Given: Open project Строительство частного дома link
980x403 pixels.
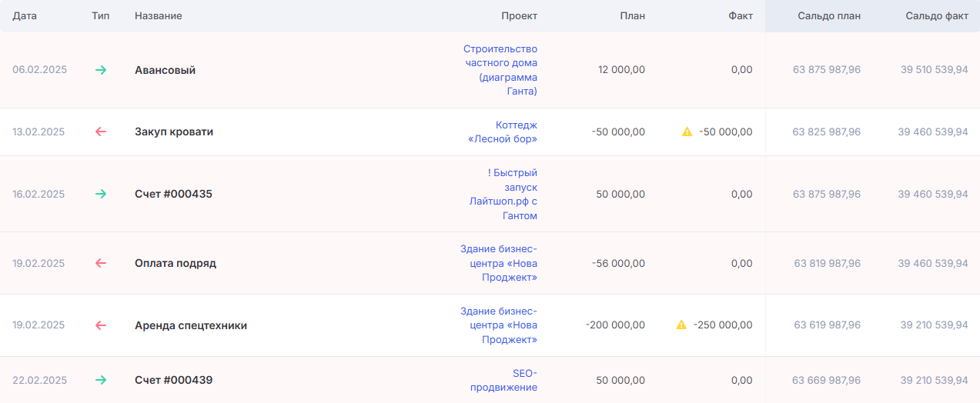Looking at the screenshot, I should (500, 70).
